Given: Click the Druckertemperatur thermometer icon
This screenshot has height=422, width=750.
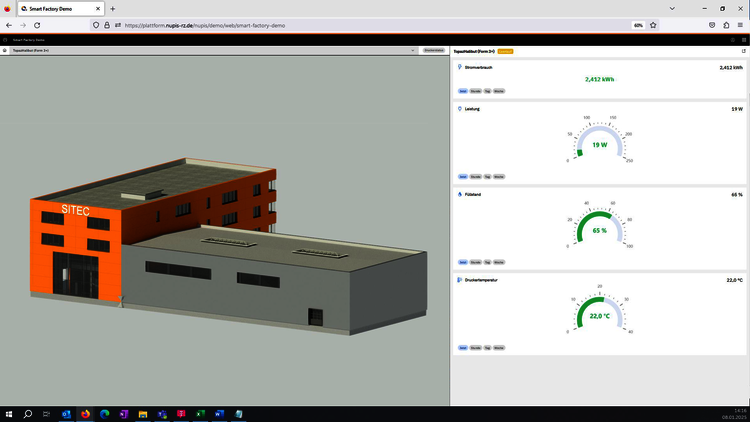Looking at the screenshot, I should point(459,280).
